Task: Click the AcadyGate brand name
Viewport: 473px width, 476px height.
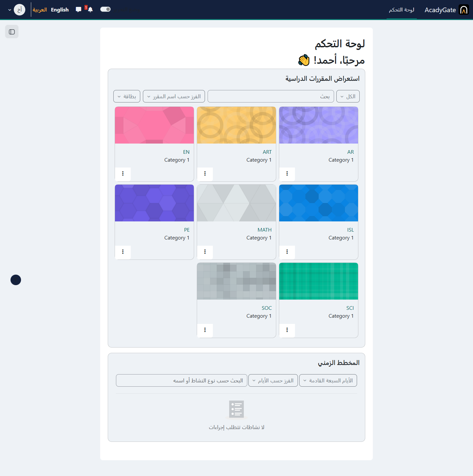Action: 440,10
